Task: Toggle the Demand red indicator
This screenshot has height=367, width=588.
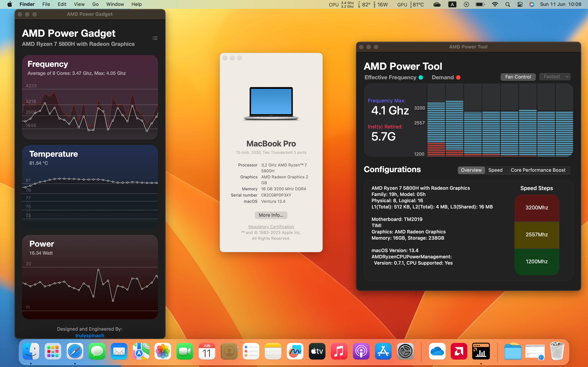Action: pyautogui.click(x=458, y=77)
